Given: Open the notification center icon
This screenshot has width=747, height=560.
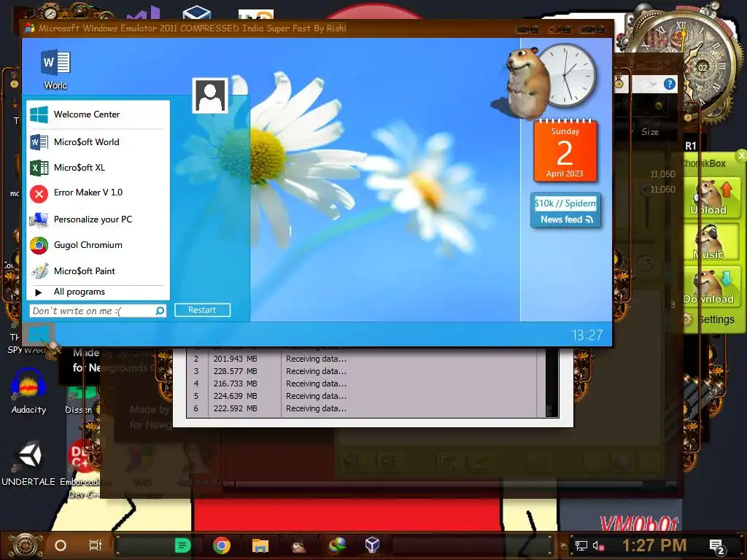Looking at the screenshot, I should pyautogui.click(x=716, y=546).
